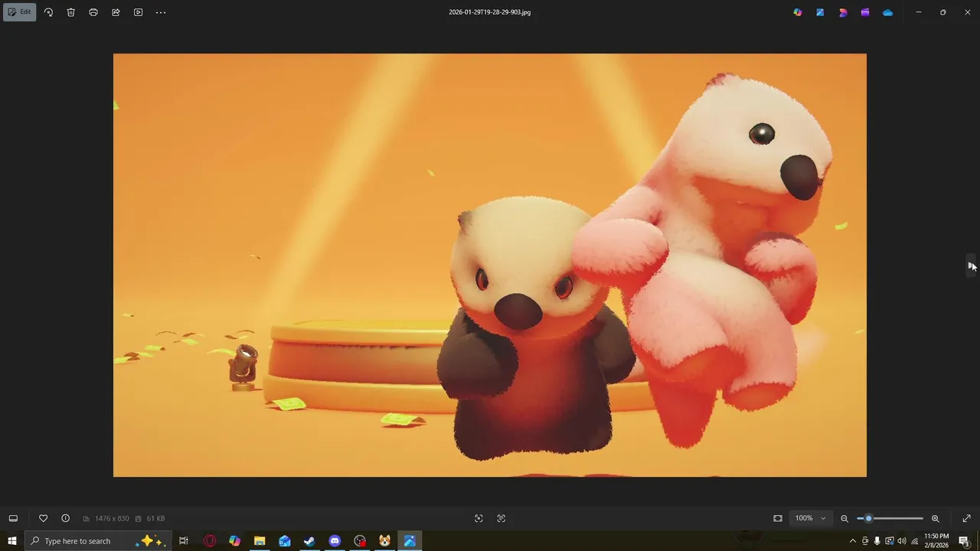Zoom in with the plus magnifier

(935, 518)
